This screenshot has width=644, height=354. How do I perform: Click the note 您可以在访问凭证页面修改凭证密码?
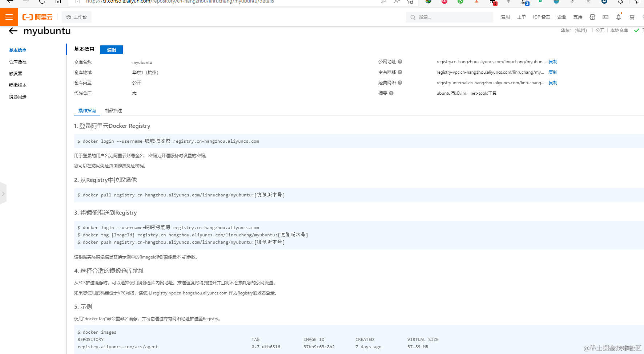[110, 166]
